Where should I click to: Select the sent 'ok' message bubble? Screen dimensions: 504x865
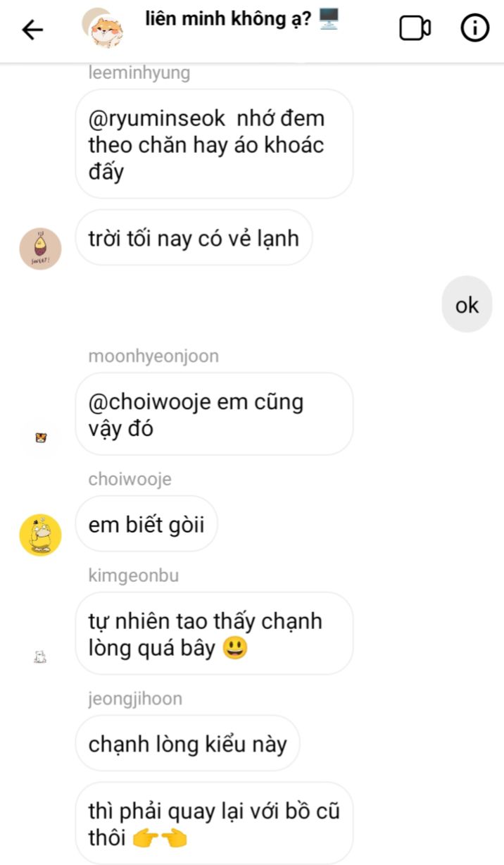pos(467,305)
